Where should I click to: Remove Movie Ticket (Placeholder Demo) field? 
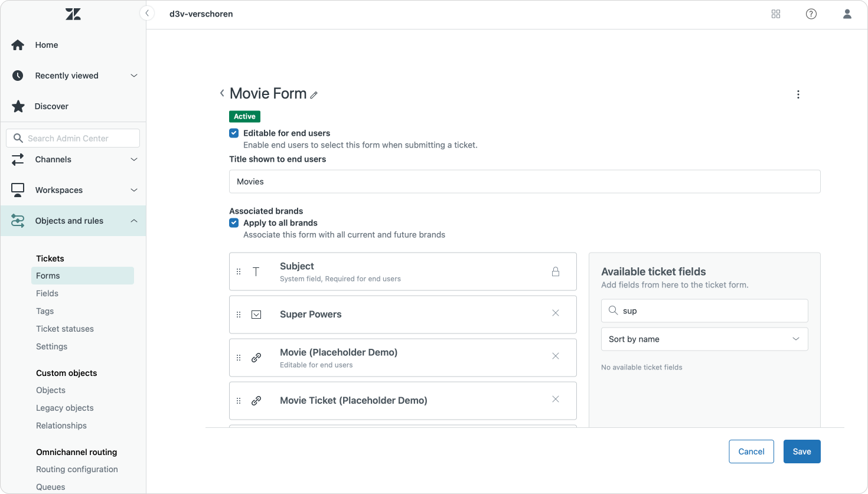(x=555, y=400)
